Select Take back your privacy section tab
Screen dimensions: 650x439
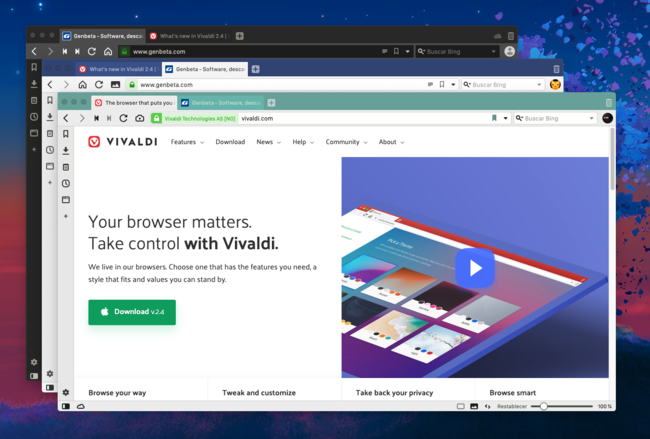(394, 393)
